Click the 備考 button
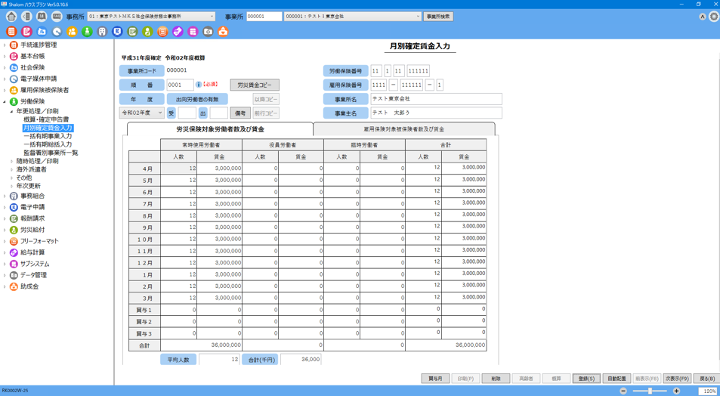 coord(240,113)
